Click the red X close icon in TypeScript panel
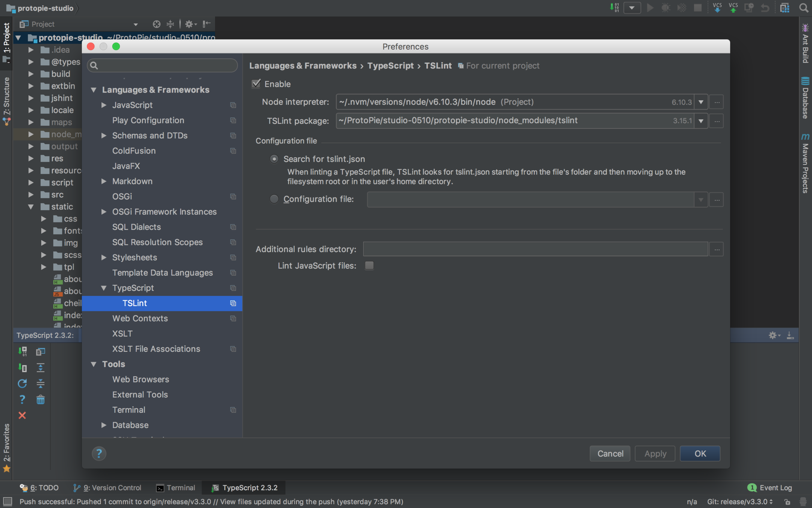The height and width of the screenshot is (508, 812). click(22, 415)
